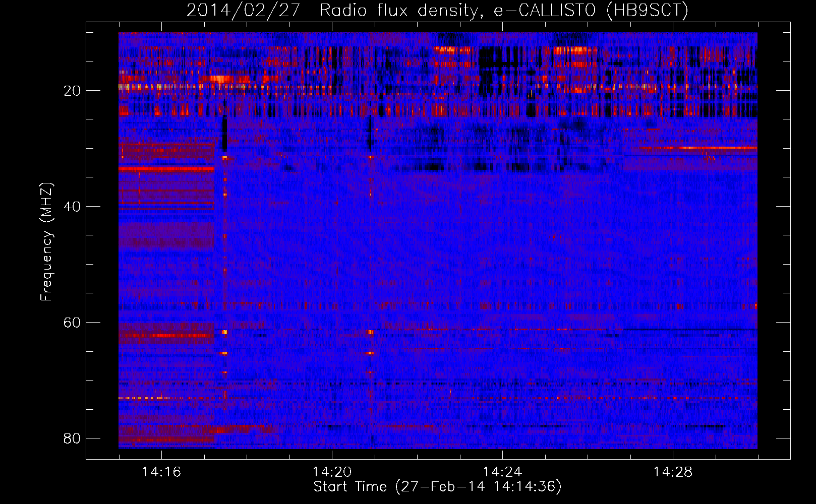Click the 'Frequency (MHZ)' y-axis label
The height and width of the screenshot is (504, 816).
[x=46, y=242]
